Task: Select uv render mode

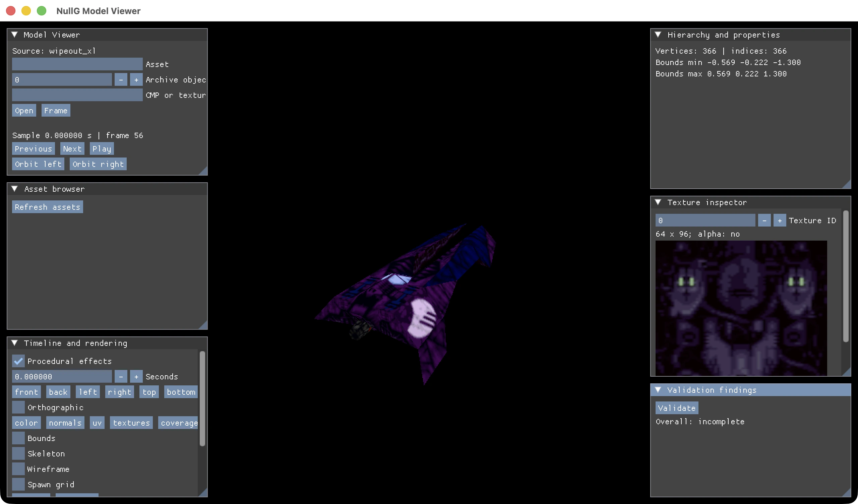Action: point(97,423)
